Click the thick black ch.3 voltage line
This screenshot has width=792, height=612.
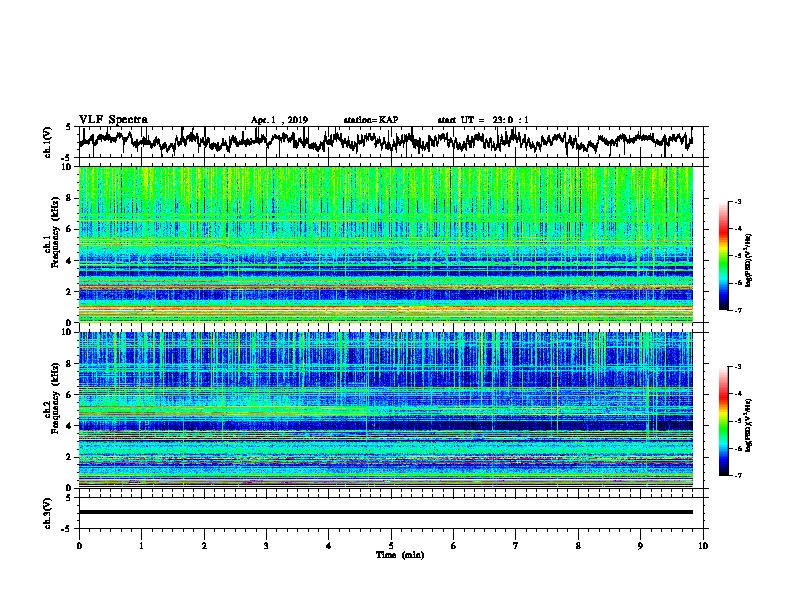click(386, 512)
